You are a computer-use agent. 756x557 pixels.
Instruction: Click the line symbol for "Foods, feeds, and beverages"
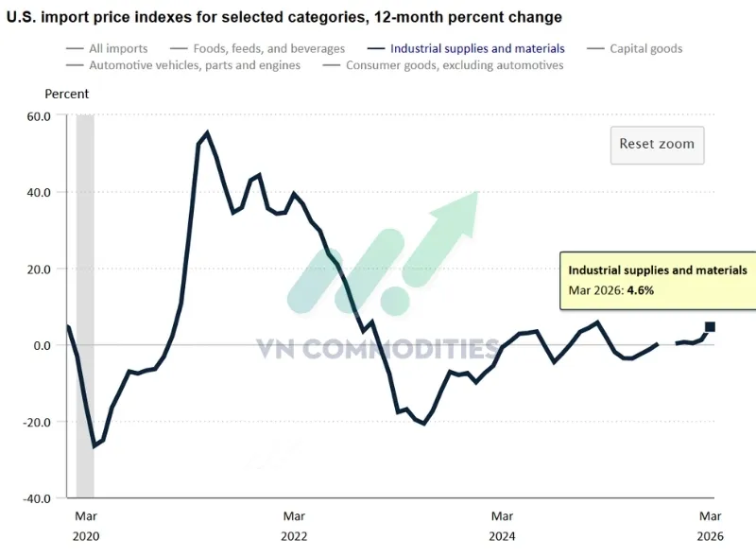click(x=180, y=48)
